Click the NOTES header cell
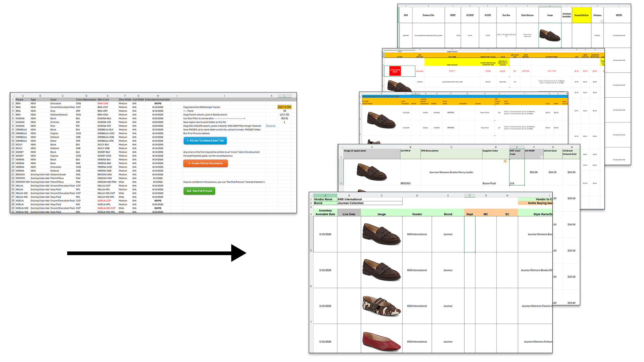Viewport: 644px width, 362px height. point(619,15)
